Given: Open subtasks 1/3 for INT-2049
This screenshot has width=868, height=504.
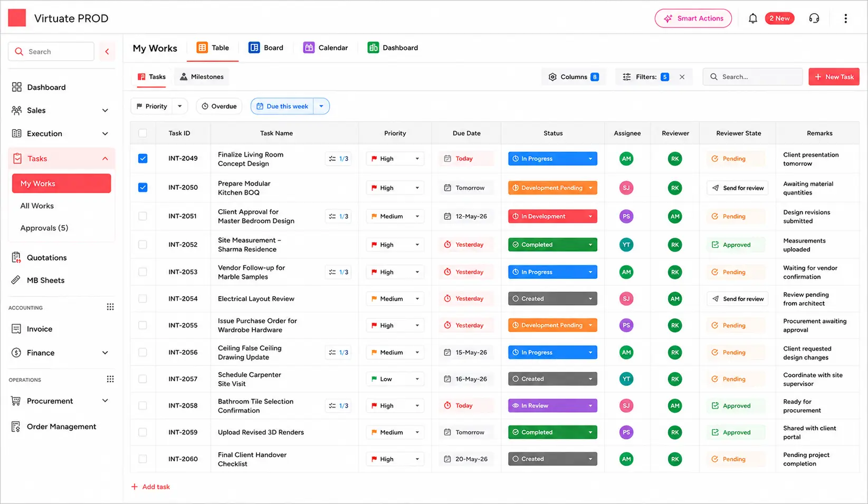Looking at the screenshot, I should tap(338, 159).
